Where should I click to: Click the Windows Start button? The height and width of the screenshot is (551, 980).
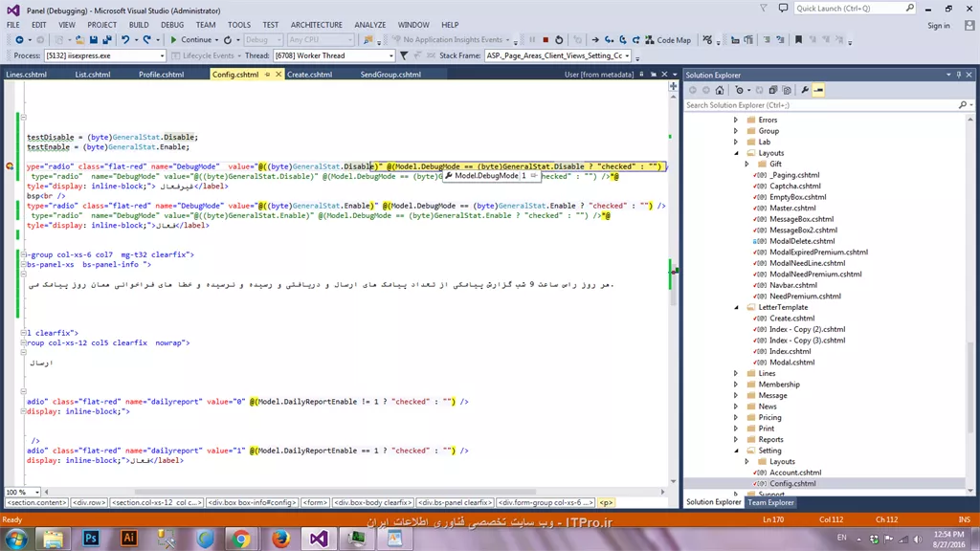pos(15,539)
